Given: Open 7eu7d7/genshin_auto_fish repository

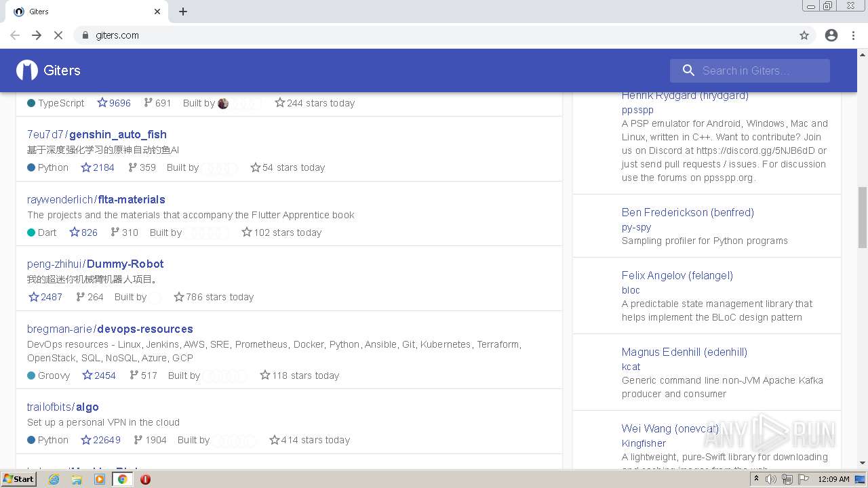Looking at the screenshot, I should pyautogui.click(x=97, y=134).
